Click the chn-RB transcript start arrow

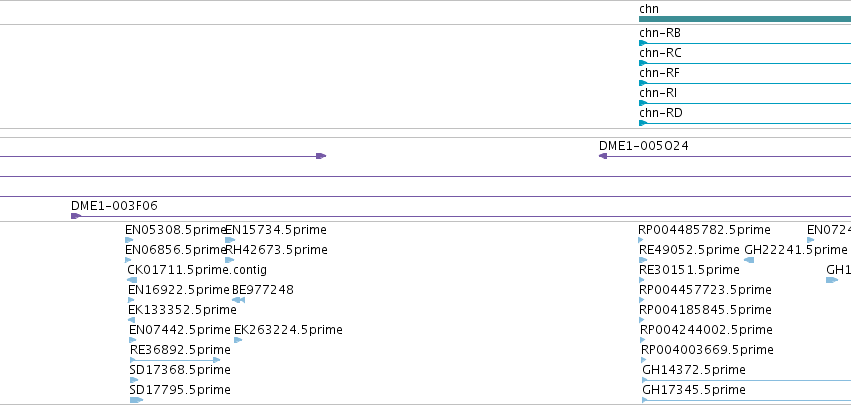643,43
